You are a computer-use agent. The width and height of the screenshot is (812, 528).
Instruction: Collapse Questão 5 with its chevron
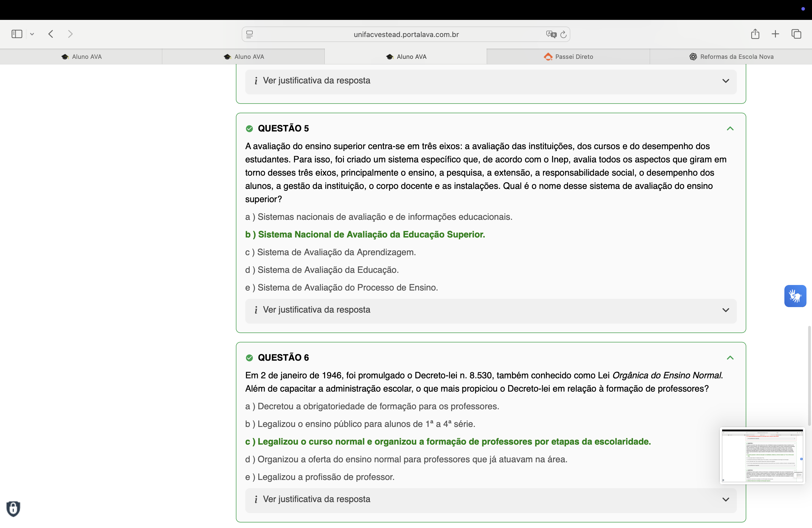coord(730,129)
